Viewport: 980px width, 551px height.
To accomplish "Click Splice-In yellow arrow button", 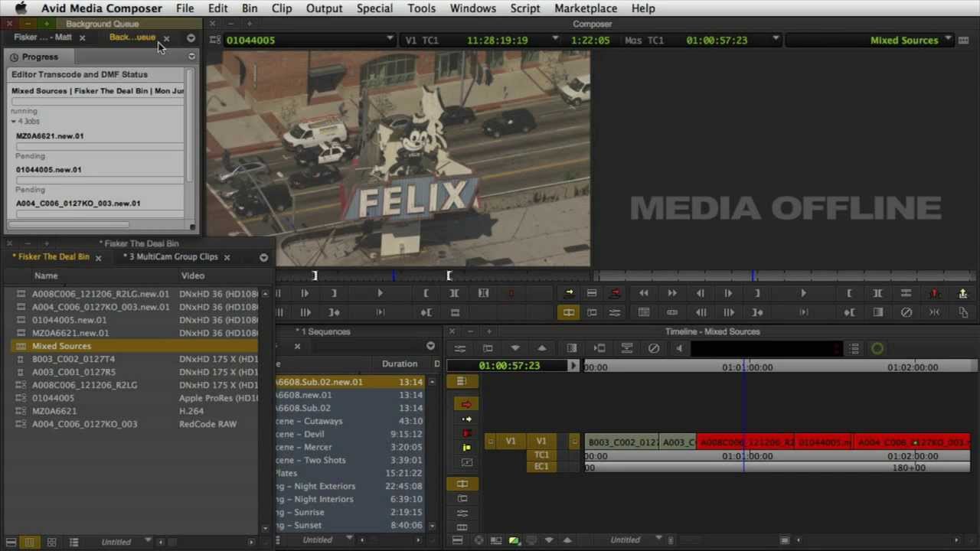I will click(x=569, y=293).
